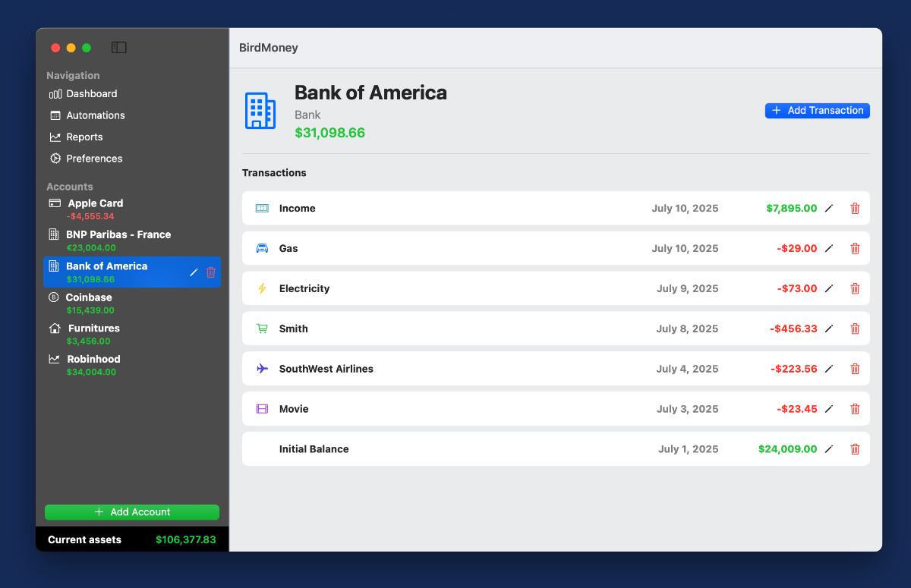Click the Smith shopping cart icon
The image size is (911, 588).
(x=262, y=329)
